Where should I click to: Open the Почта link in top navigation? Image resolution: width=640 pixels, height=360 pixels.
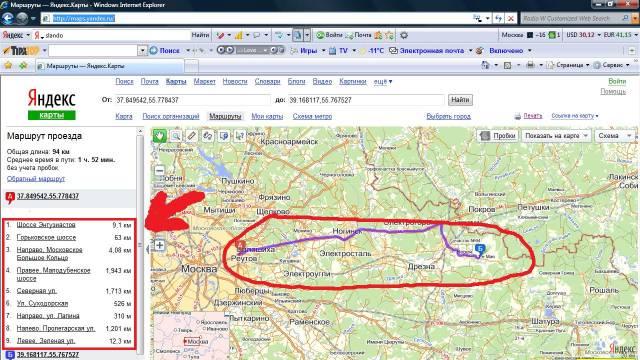tap(149, 82)
